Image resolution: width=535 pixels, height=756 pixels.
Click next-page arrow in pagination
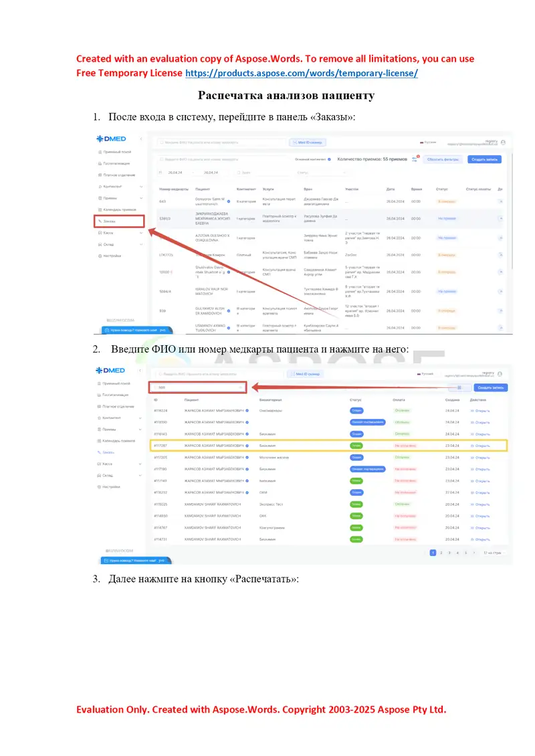click(x=474, y=553)
